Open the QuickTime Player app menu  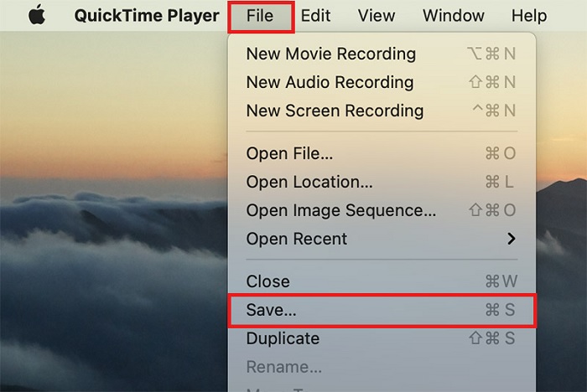tap(146, 16)
